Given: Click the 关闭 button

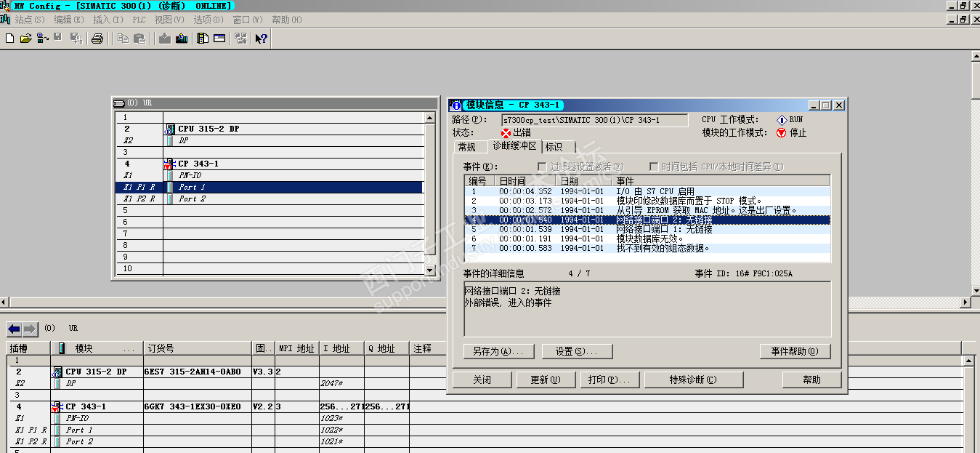Looking at the screenshot, I should coord(482,380).
